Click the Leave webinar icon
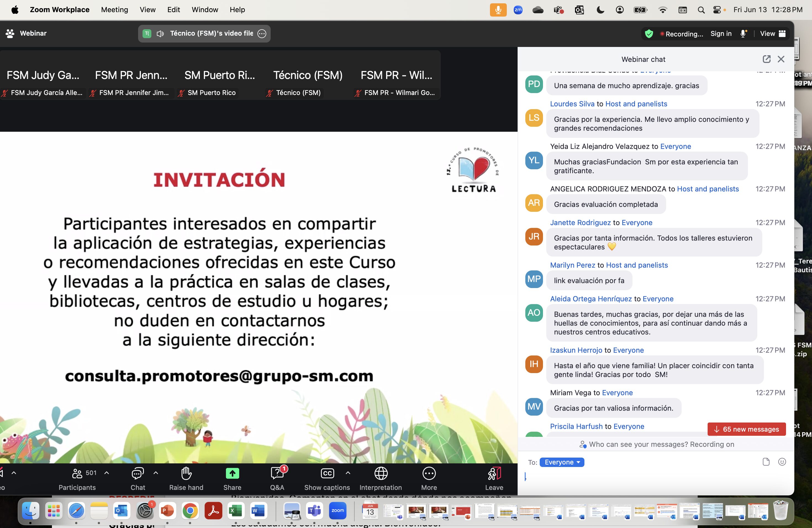 pos(494,473)
